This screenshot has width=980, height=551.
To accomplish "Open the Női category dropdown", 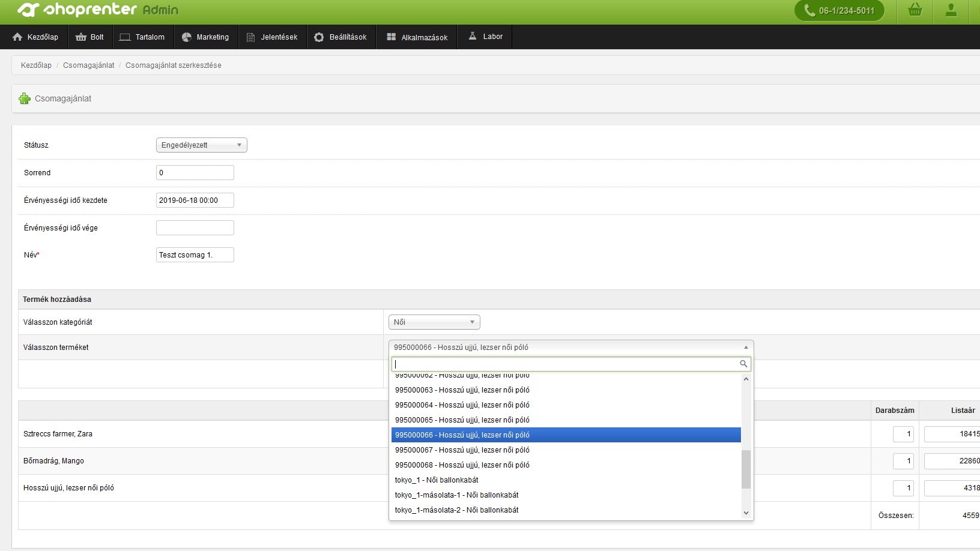I will [x=434, y=322].
